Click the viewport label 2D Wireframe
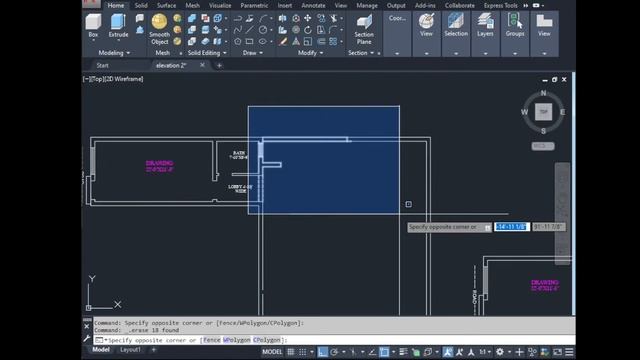Image resolution: width=640 pixels, height=360 pixels. 124,79
